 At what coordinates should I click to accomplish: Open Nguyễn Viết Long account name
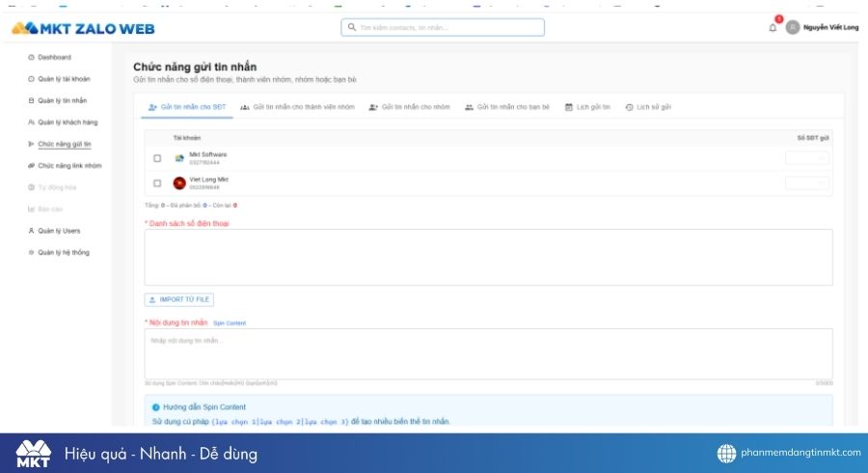[x=831, y=27]
